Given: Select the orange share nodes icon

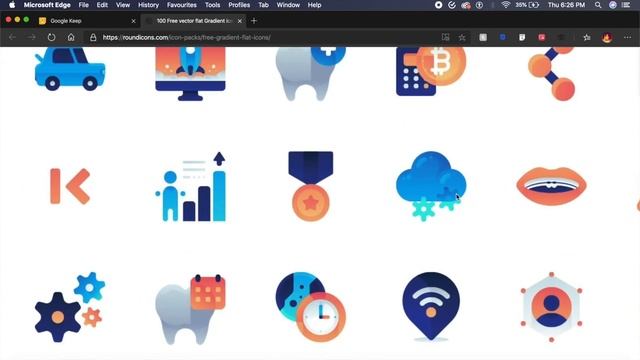Looking at the screenshot, I should (552, 73).
